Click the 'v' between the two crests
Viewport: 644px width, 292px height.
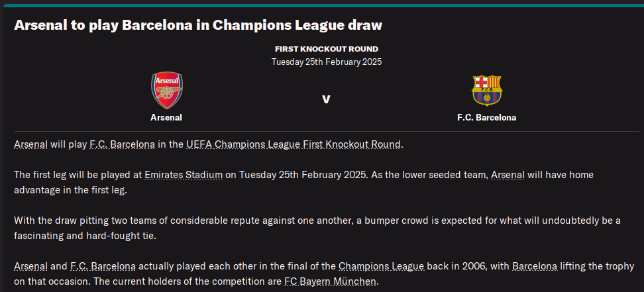pos(326,99)
